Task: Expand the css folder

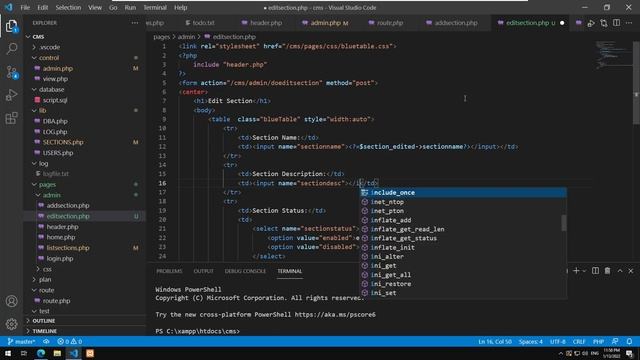Action: point(47,269)
